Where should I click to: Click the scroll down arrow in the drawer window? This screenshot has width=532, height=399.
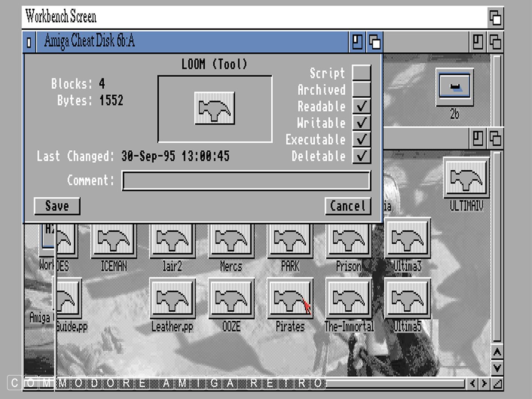pyautogui.click(x=497, y=368)
